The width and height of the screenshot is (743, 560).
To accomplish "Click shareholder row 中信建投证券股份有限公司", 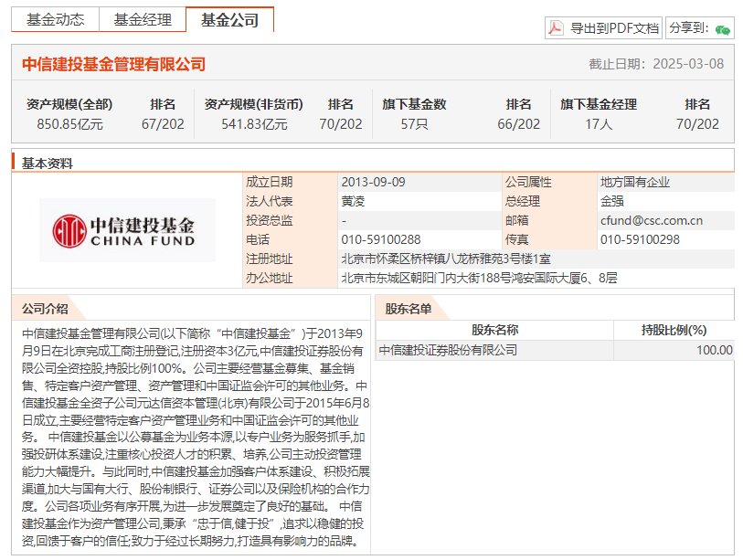I will 555,350.
